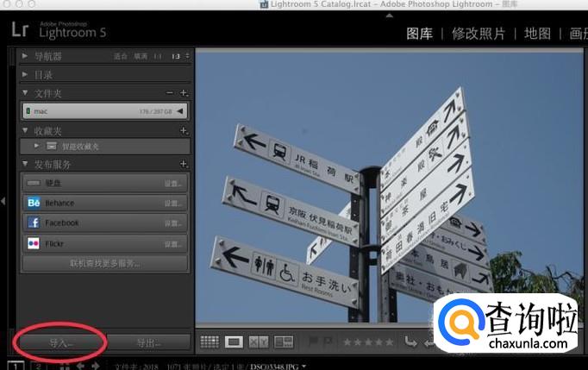Screen dimensions: 588x370
Task: Open Survey view in toolbar
Action: tap(284, 342)
